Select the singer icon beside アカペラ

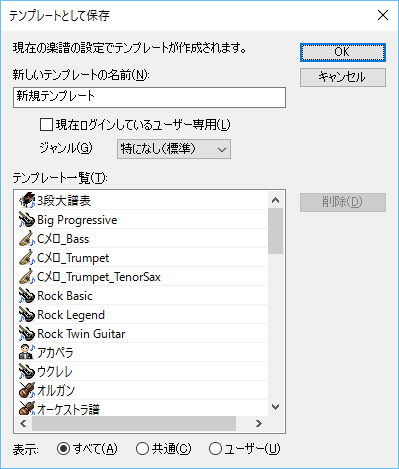click(27, 352)
